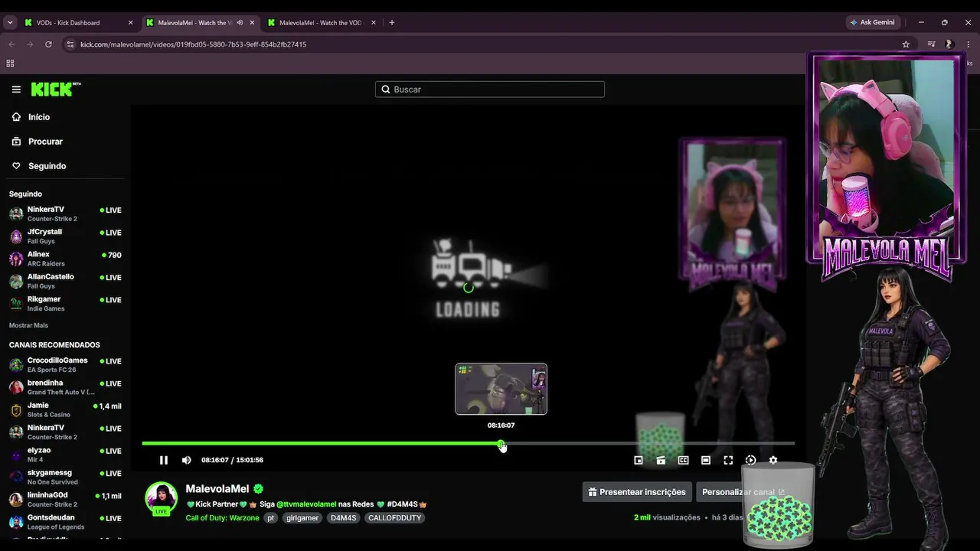The width and height of the screenshot is (980, 551).
Task: Click the kick.com address bar URL
Action: 193,44
